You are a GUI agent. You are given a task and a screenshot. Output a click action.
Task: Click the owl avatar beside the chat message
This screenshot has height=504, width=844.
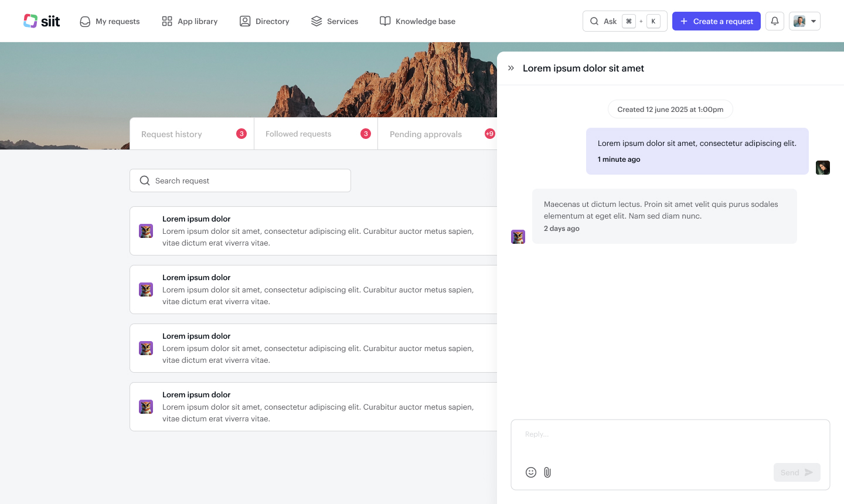coord(518,237)
